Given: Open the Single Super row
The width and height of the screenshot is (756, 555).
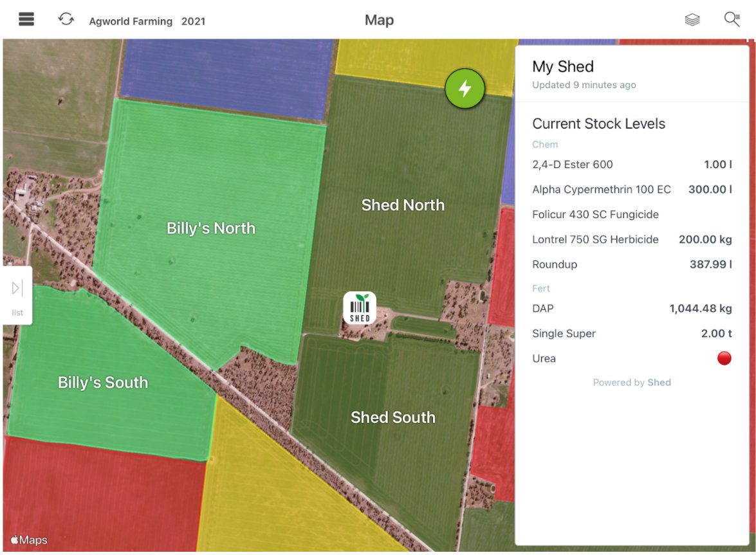Looking at the screenshot, I should coord(632,333).
